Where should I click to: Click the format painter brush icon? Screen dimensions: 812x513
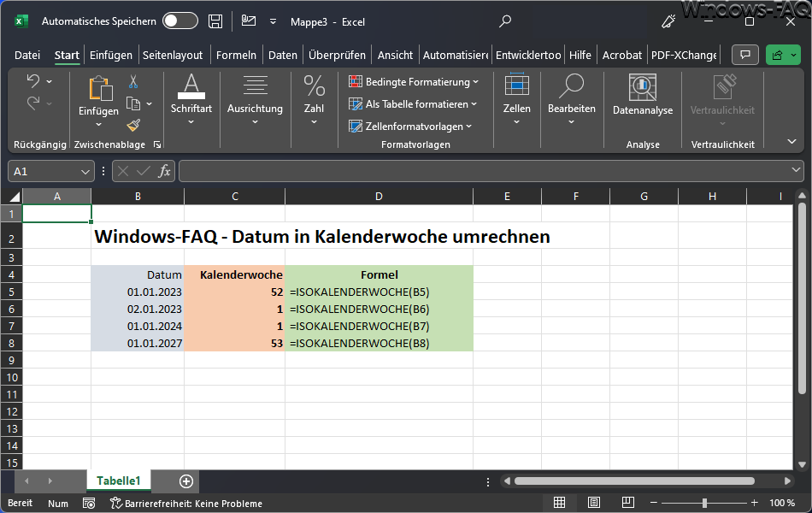133,125
